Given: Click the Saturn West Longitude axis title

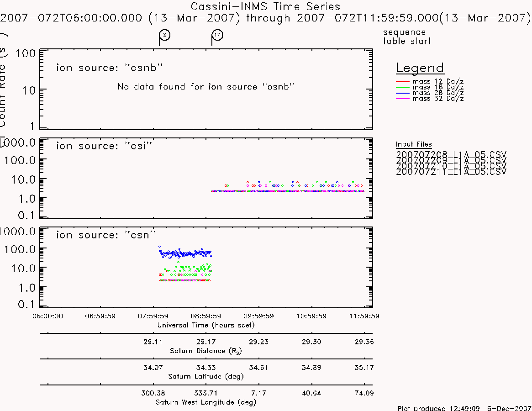Looking at the screenshot, I should pyautogui.click(x=206, y=402).
